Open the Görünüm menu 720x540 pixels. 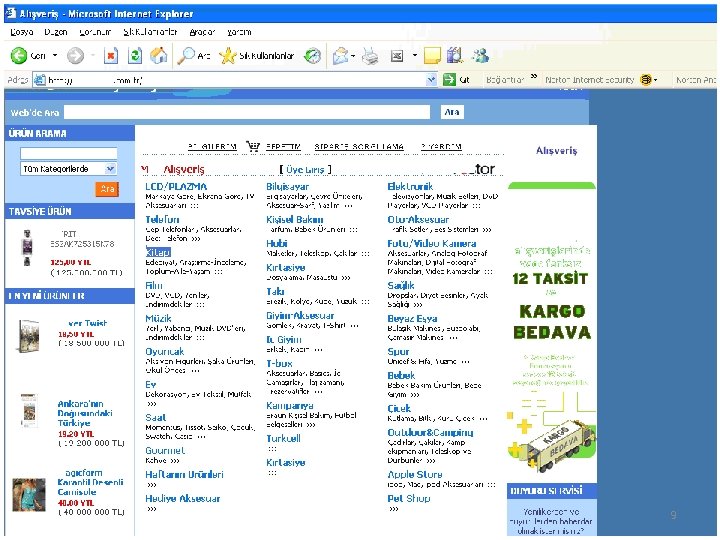tap(95, 32)
